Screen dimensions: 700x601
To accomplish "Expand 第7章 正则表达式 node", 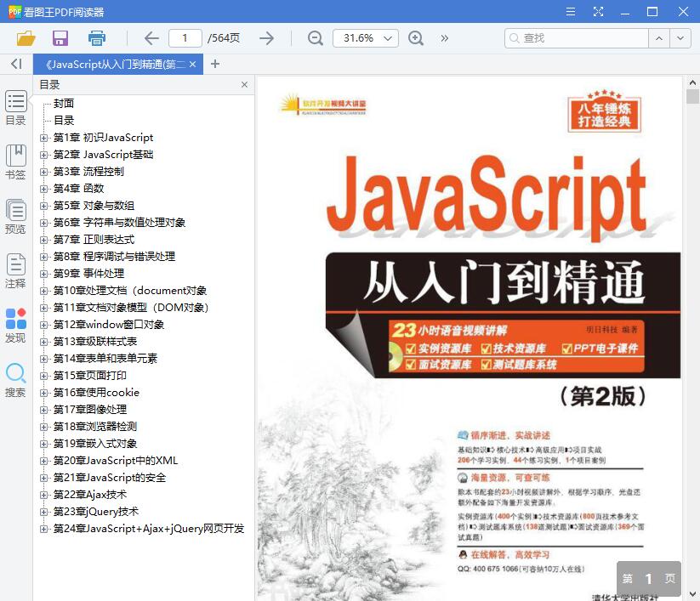I will 43,240.
